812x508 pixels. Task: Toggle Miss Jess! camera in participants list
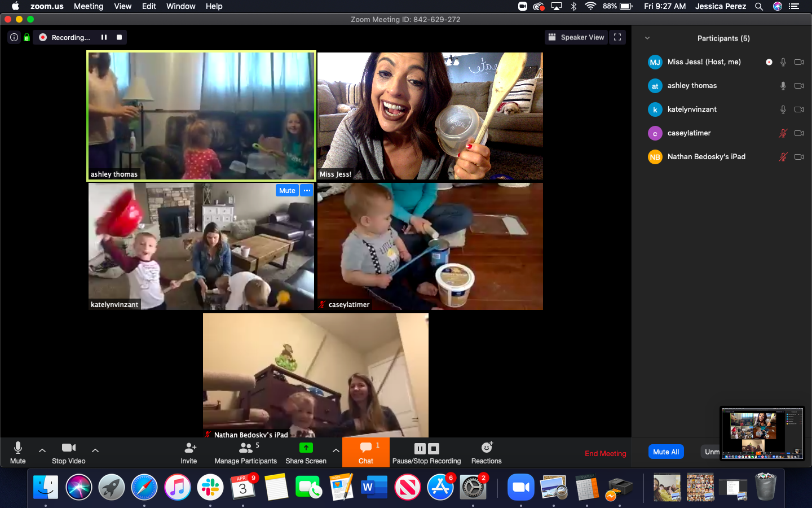799,62
